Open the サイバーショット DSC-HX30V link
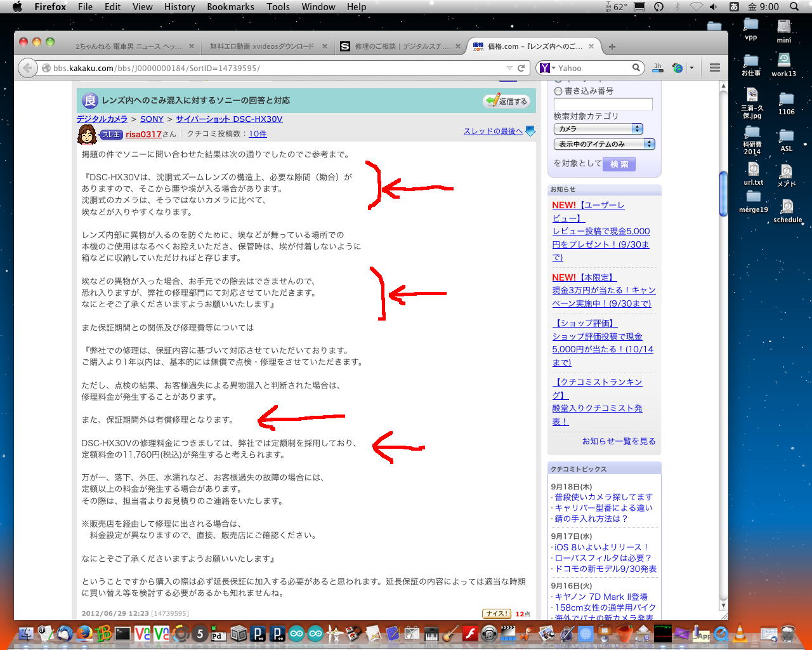812x650 pixels. coord(229,119)
